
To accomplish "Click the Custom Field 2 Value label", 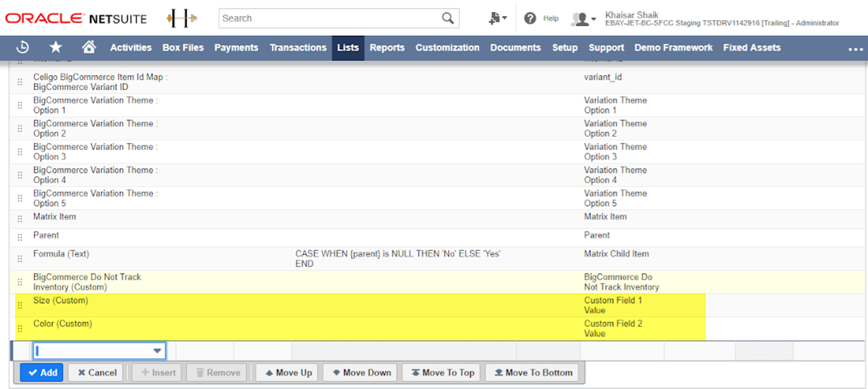I will click(613, 329).
